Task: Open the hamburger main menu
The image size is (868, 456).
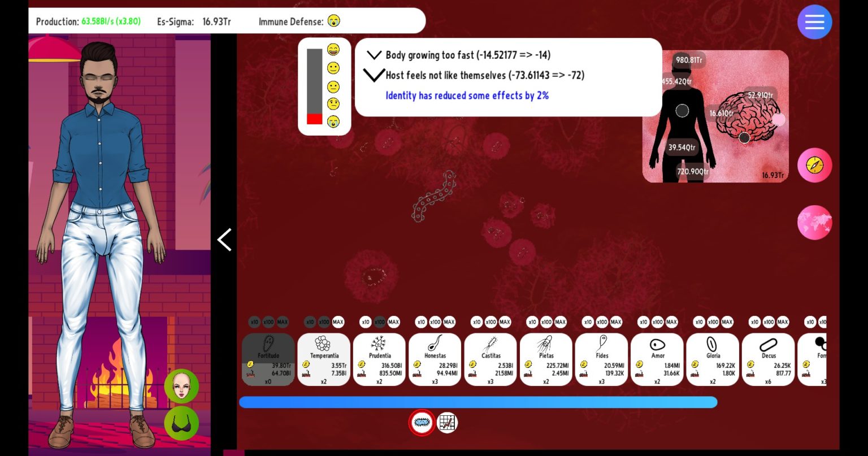Action: (814, 22)
